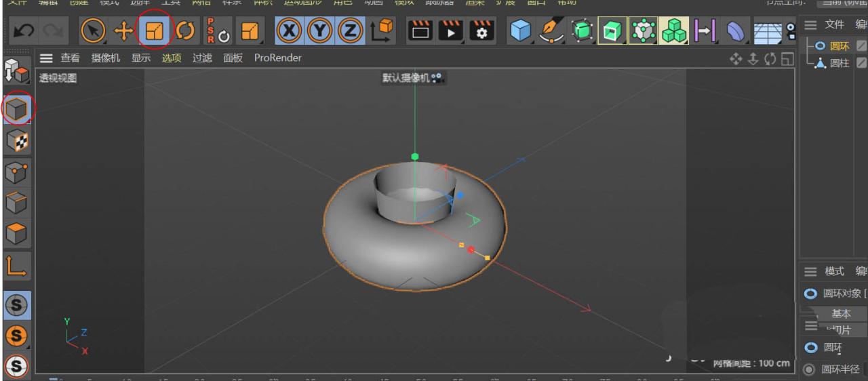Open the viewport hamburger menu beside 查看

pyautogui.click(x=45, y=58)
